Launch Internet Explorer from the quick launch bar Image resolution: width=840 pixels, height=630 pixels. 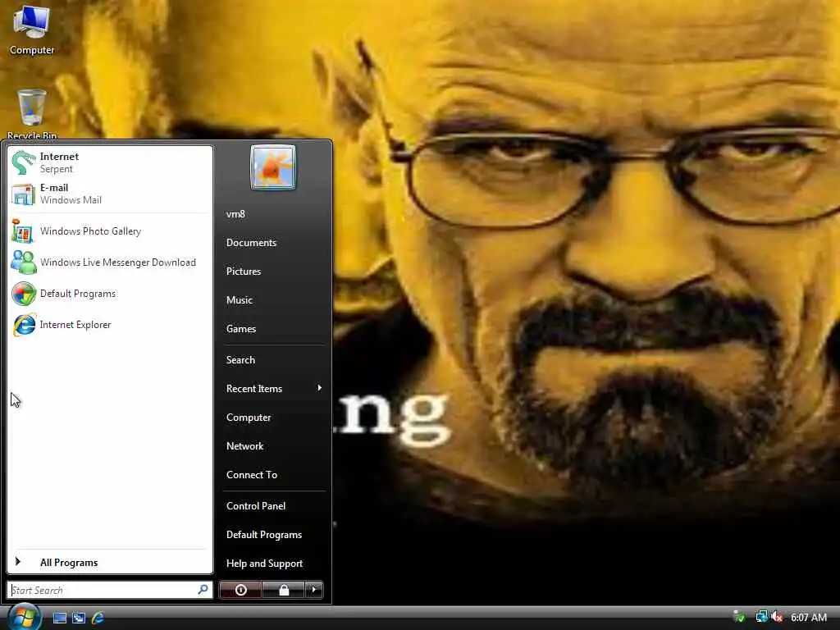98,618
